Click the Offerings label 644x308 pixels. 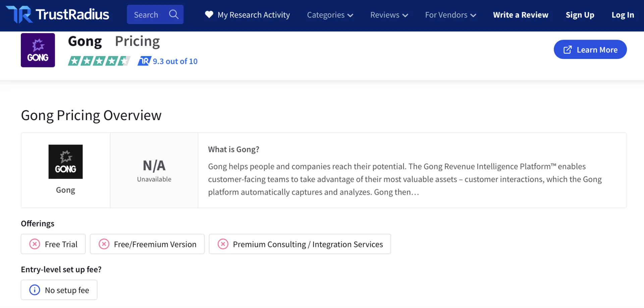(38, 223)
